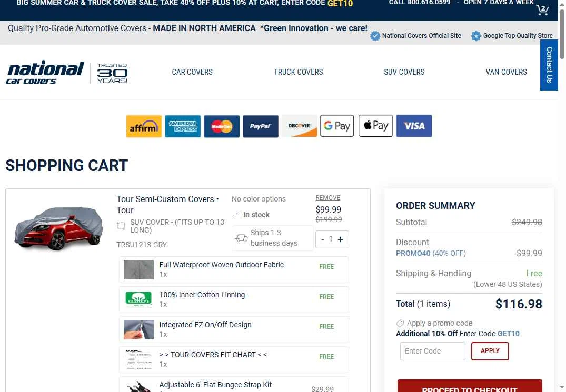Image resolution: width=566 pixels, height=392 pixels.
Task: Click the PROMO40 discount label
Action: [x=413, y=254]
